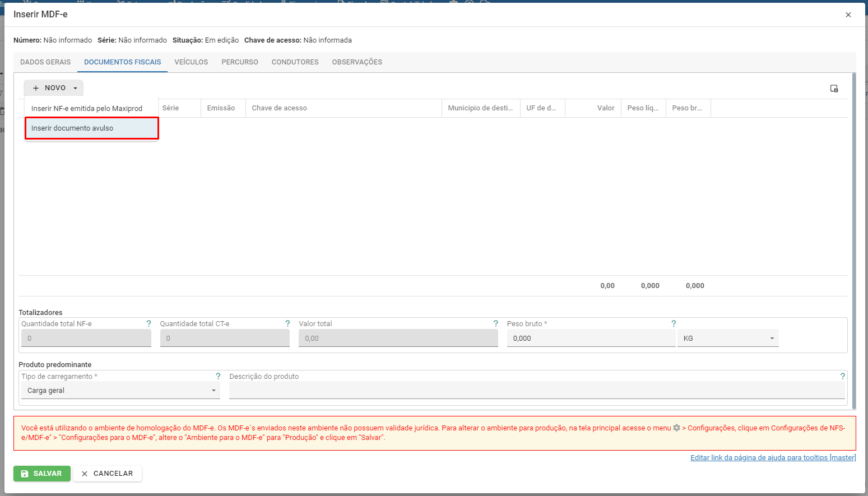The height and width of the screenshot is (496, 868).
Task: Switch to the Veículos tab
Action: tap(191, 62)
